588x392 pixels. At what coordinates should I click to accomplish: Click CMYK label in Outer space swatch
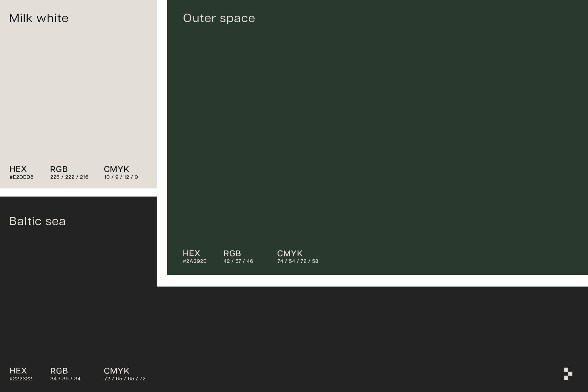290,253
